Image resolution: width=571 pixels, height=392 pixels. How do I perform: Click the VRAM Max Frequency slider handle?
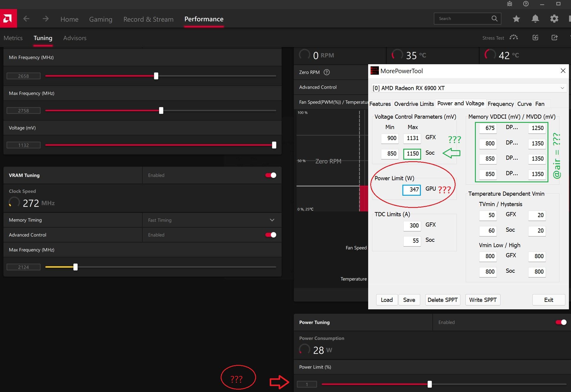[x=76, y=267]
